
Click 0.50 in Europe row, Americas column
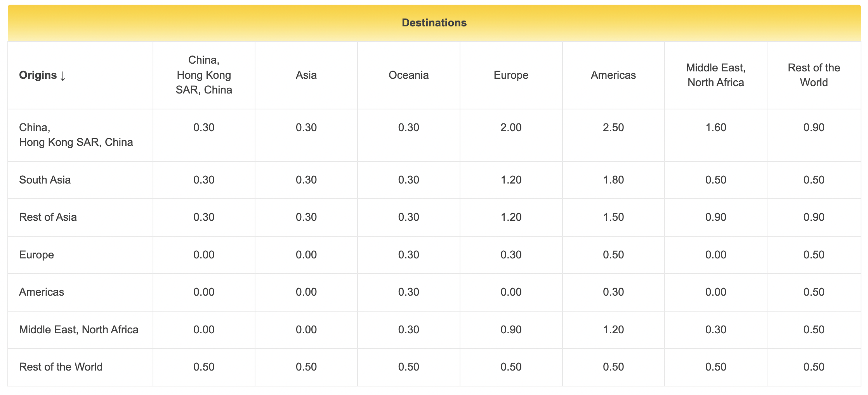(613, 255)
